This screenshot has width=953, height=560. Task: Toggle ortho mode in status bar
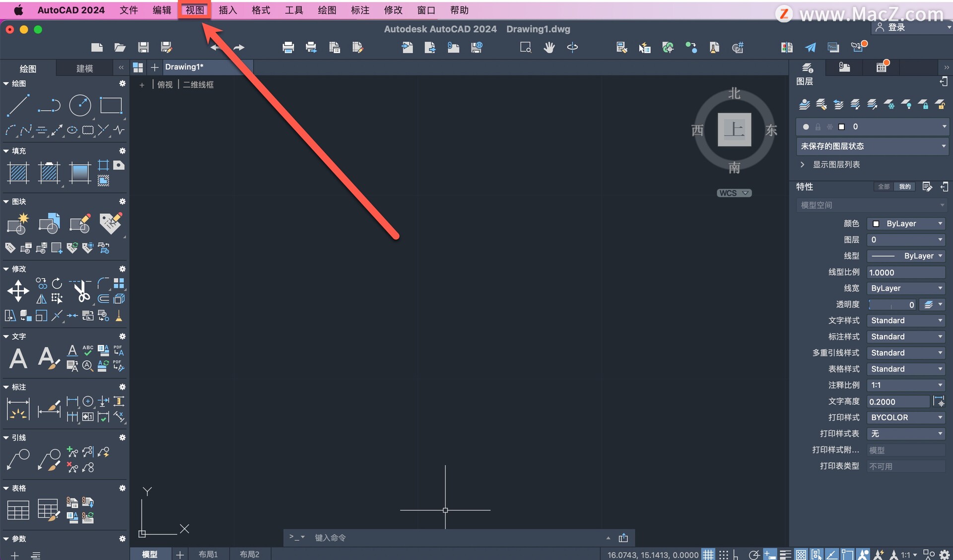pyautogui.click(x=736, y=555)
